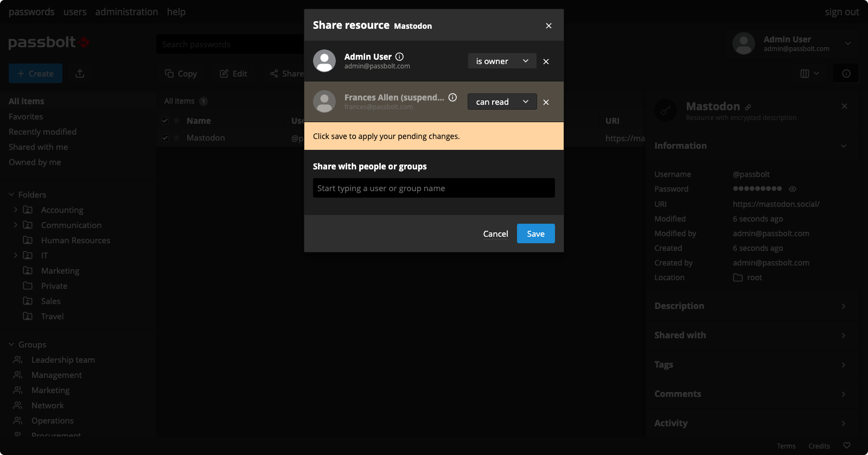This screenshot has width=868, height=455.
Task: Open the administration menu
Action: (x=126, y=11)
